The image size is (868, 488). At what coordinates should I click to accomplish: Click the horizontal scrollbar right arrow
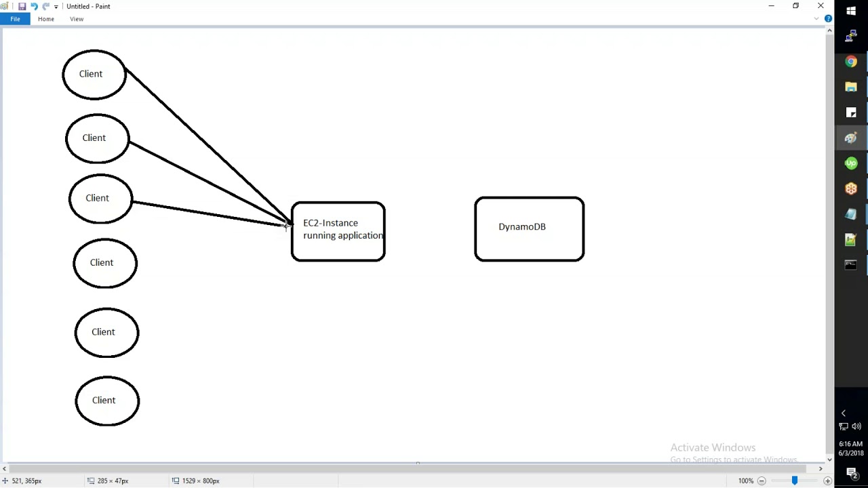(821, 468)
